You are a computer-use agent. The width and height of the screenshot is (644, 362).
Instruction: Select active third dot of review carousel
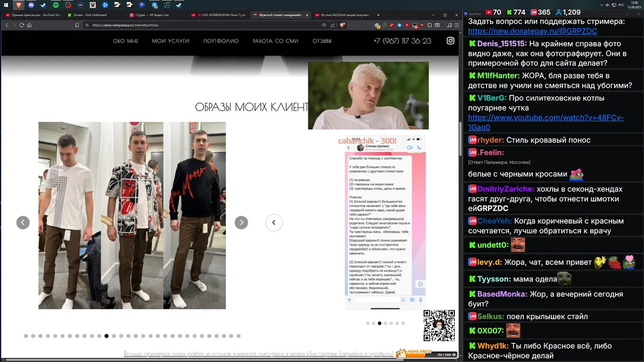(379, 323)
